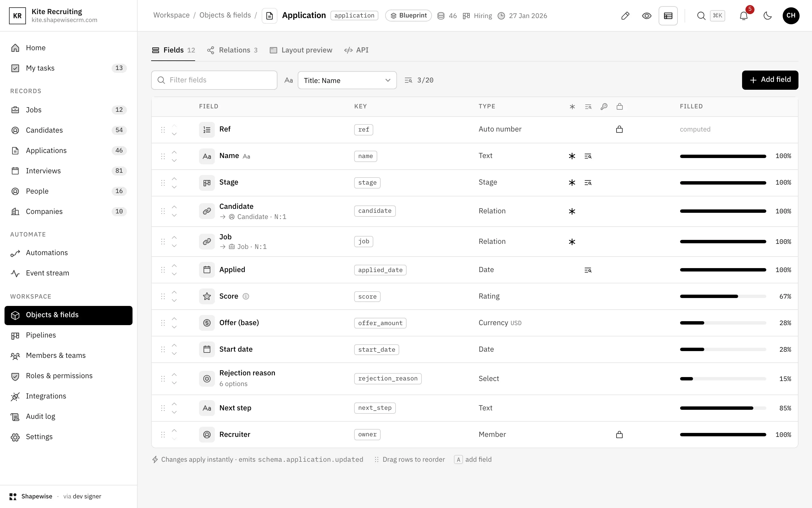Toggle lock icon on Ref row

click(619, 129)
